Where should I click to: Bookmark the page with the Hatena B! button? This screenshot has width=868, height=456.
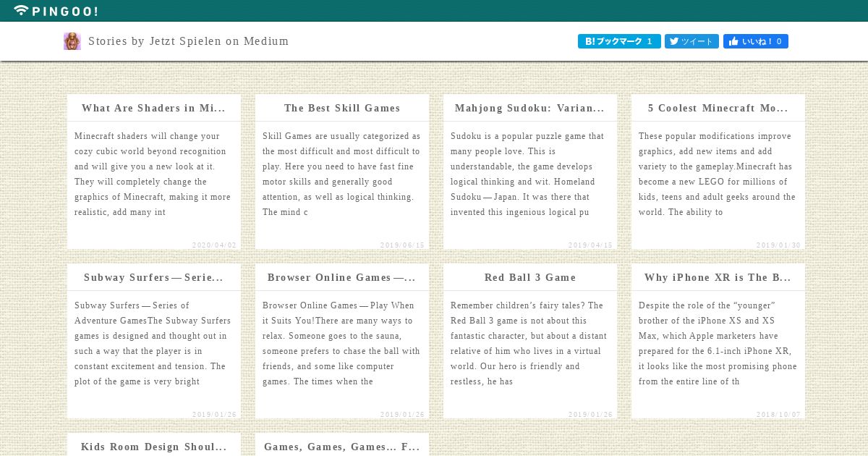click(x=619, y=41)
